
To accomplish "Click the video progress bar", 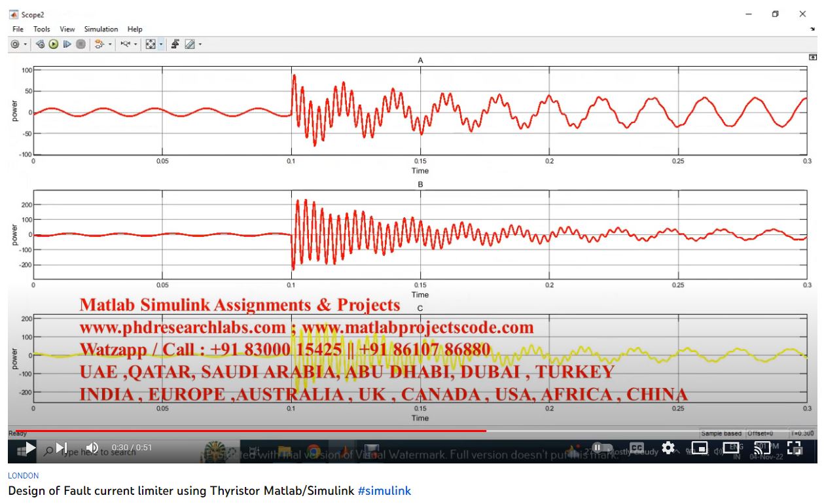I will pyautogui.click(x=412, y=431).
